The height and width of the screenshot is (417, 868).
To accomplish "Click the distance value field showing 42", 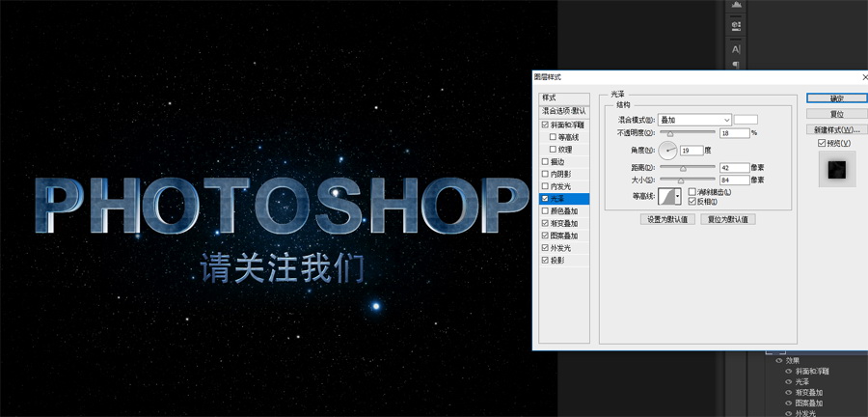I will point(735,167).
